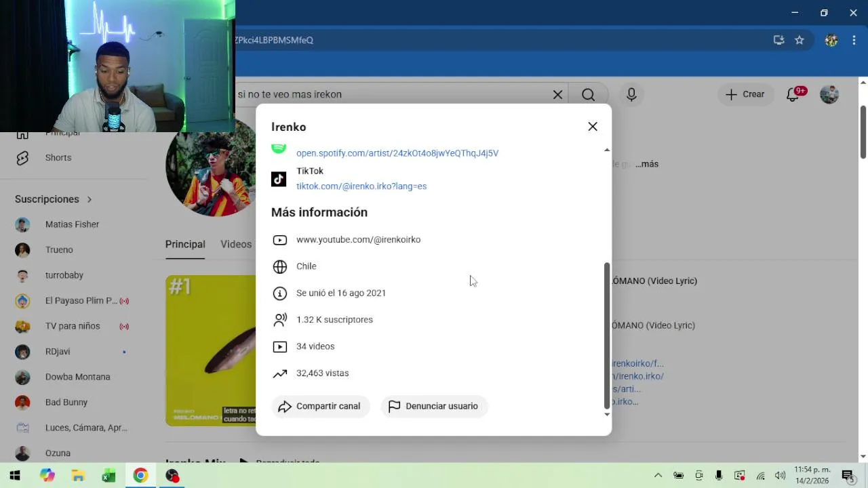Open the Windows Start menu

tap(15, 476)
